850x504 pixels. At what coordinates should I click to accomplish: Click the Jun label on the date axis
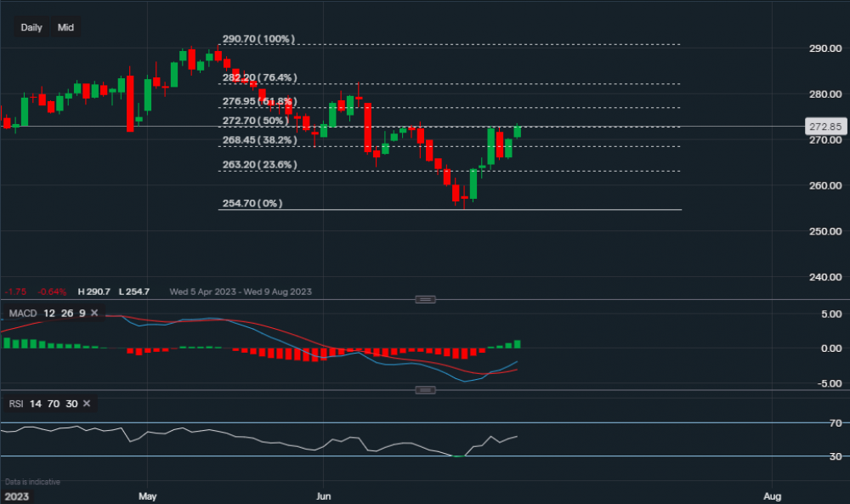323,495
